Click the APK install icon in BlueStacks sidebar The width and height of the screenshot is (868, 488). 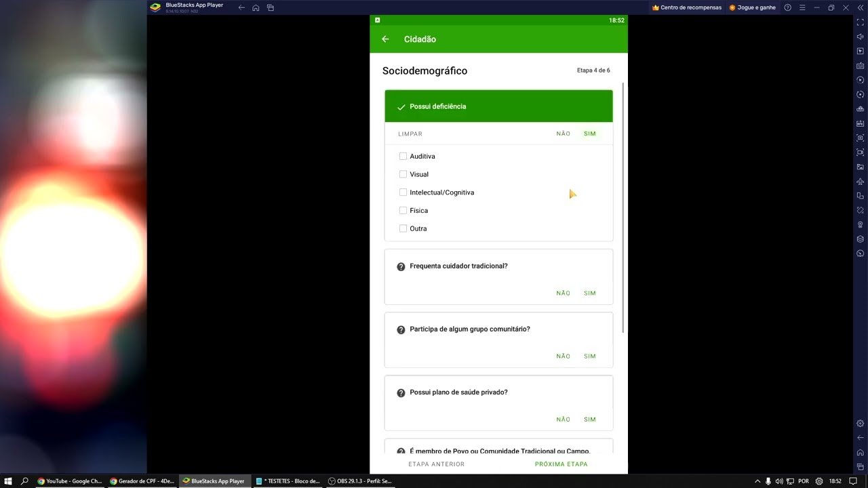point(861,123)
